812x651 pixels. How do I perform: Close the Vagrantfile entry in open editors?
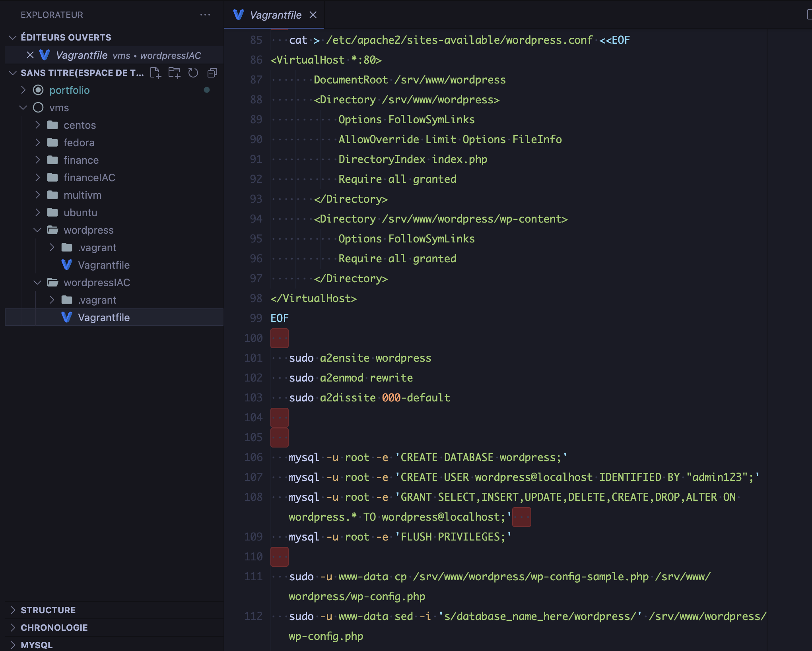[30, 55]
